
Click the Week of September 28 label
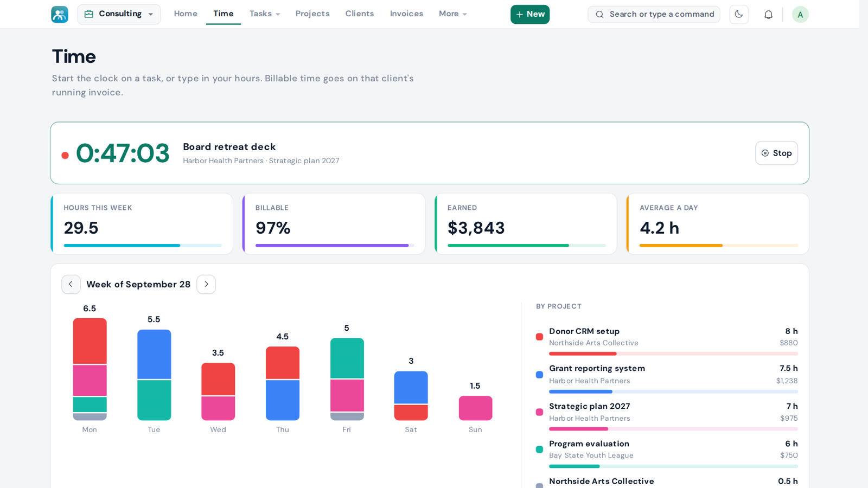[138, 284]
